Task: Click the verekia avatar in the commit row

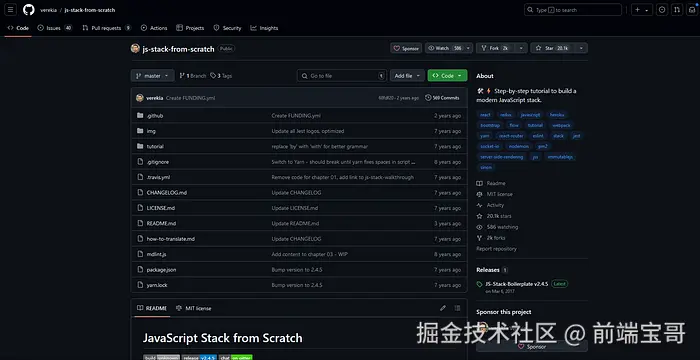Action: point(140,98)
